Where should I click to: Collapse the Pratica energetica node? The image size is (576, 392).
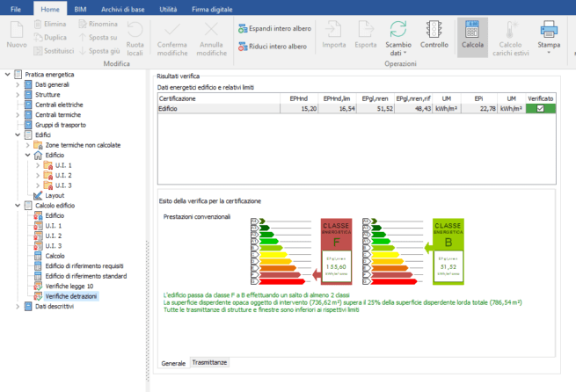7,75
